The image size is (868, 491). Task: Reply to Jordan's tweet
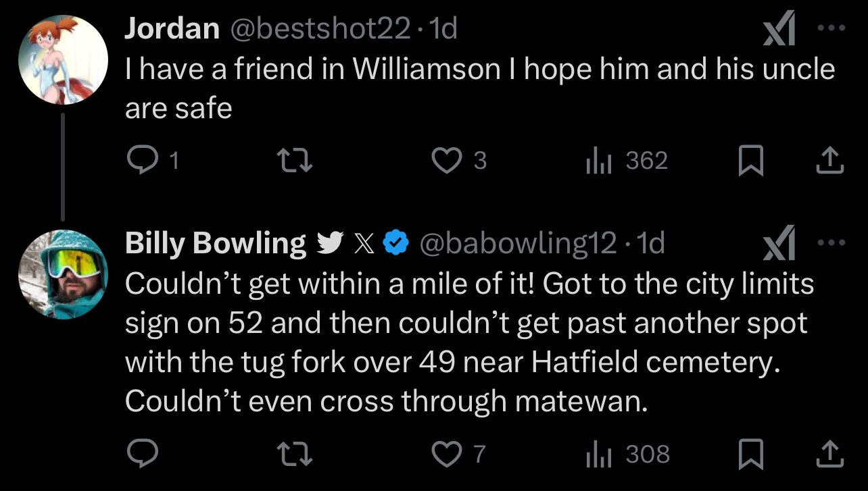(142, 161)
